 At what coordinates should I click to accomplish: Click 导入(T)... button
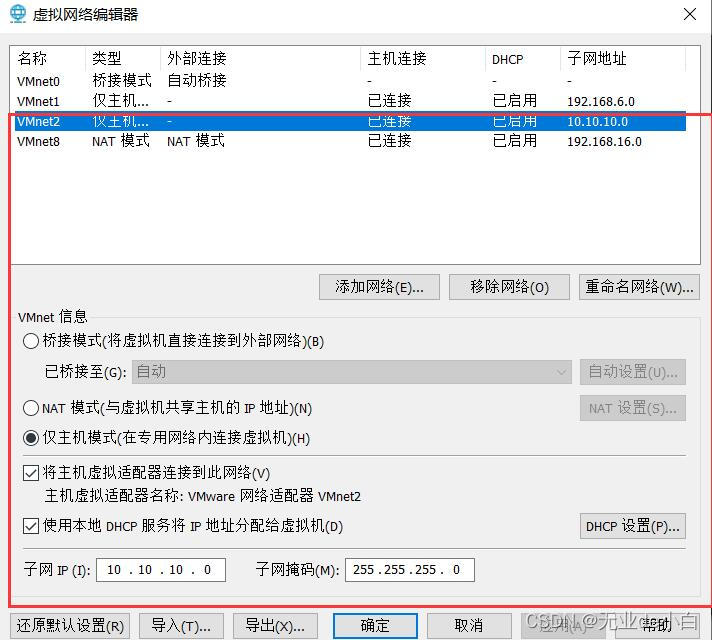tap(181, 626)
